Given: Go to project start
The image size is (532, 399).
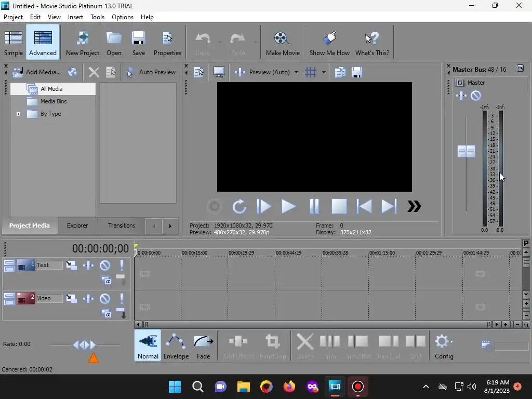Looking at the screenshot, I should tap(364, 206).
